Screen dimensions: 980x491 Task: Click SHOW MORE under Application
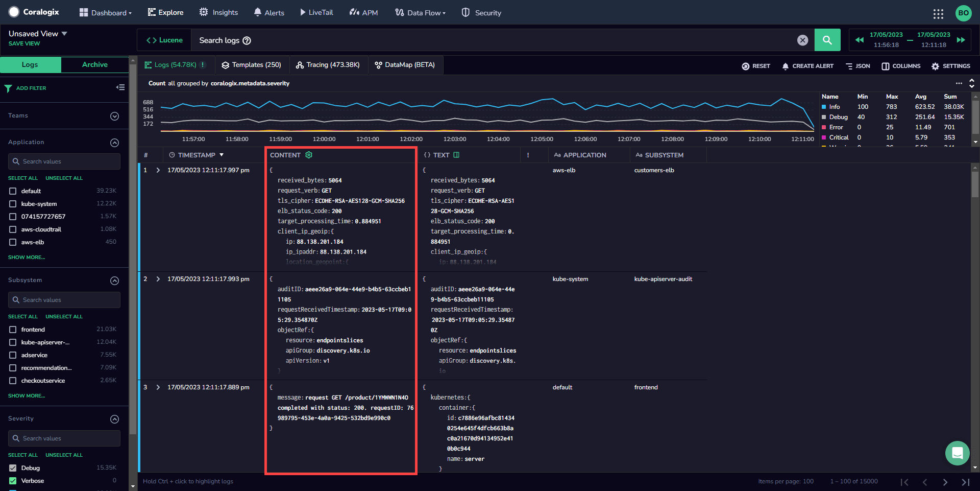[x=27, y=257]
